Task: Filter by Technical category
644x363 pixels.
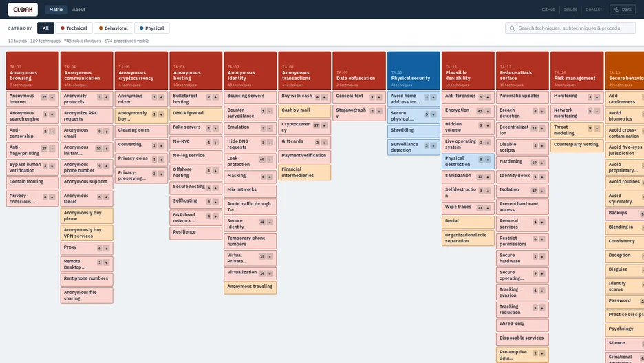Action: (74, 28)
